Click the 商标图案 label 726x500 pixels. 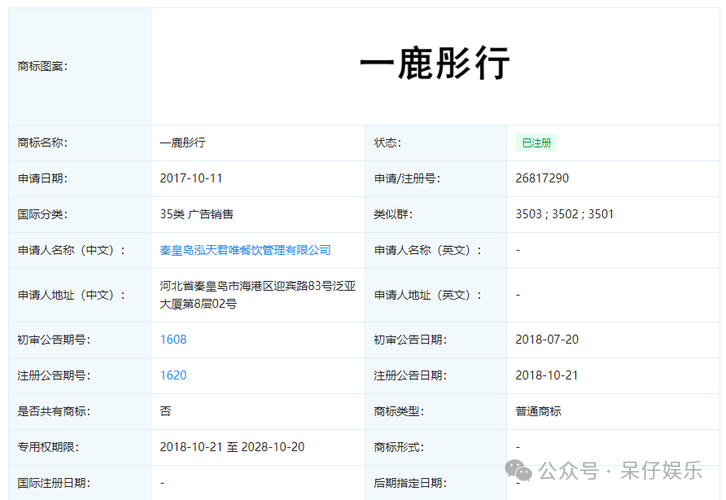click(42, 66)
